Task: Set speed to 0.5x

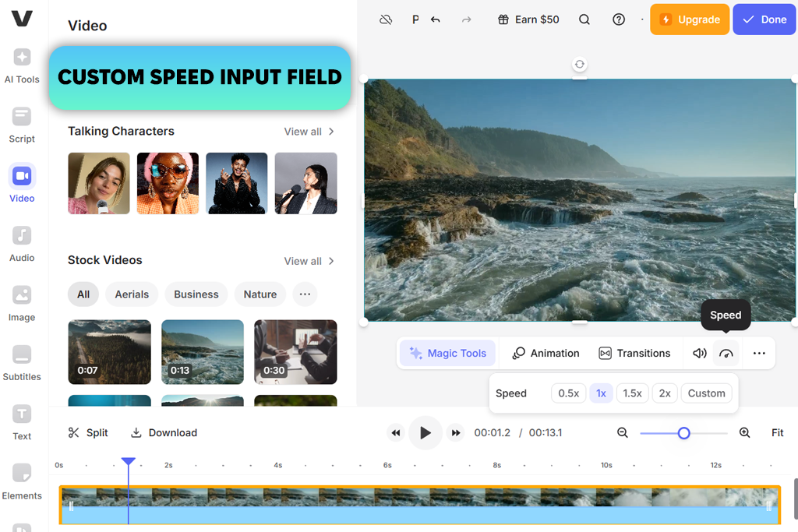Action: click(x=568, y=393)
